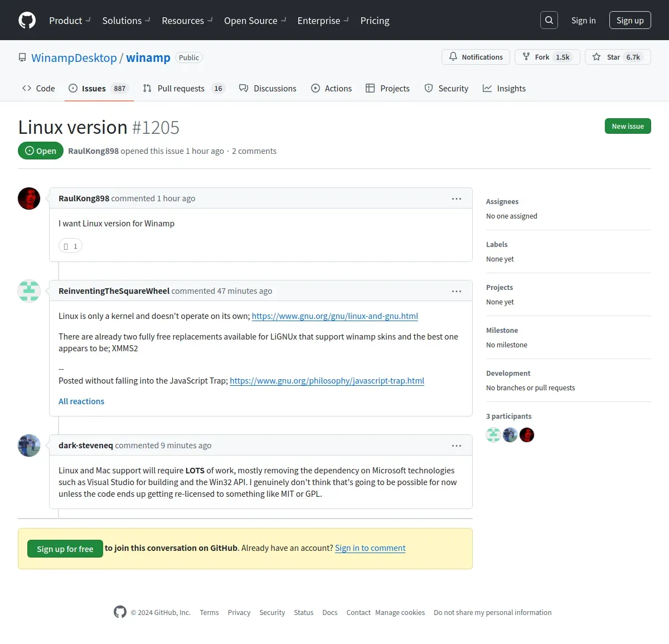
Task: Click the Fork count 1.5k
Action: pos(563,57)
